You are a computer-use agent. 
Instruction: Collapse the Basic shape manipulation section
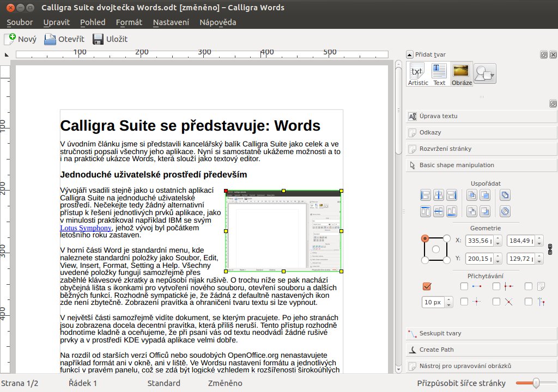pyautogui.click(x=481, y=165)
